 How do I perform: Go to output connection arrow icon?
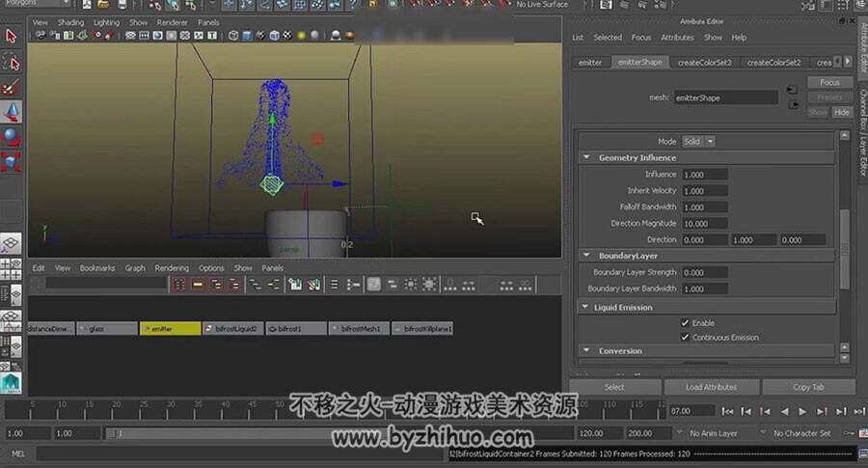coord(792,104)
